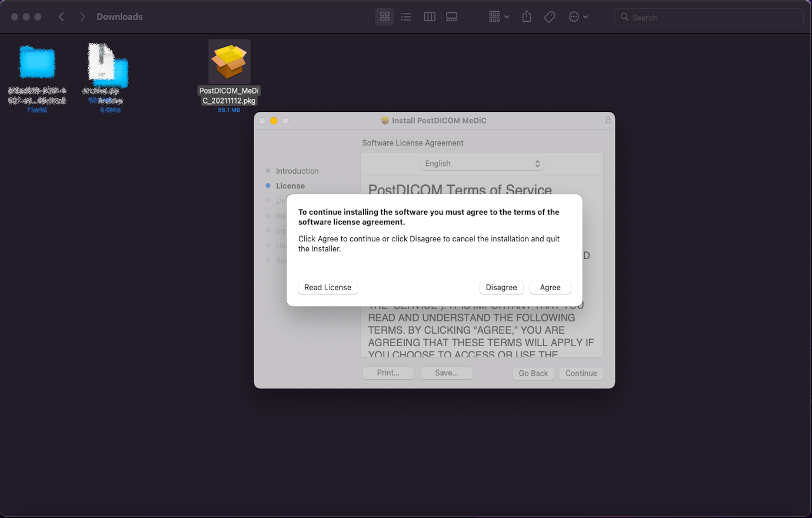The height and width of the screenshot is (518, 812).
Task: Click Read License in the dialog
Action: coord(327,287)
